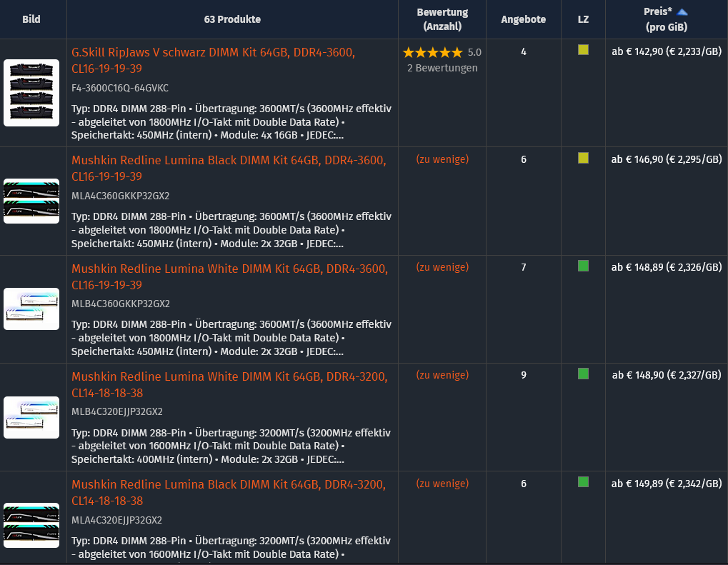Open Mushkin Redline Lumina White DDR4-3600 link
Viewport: 728px width, 565px height.
[229, 276]
